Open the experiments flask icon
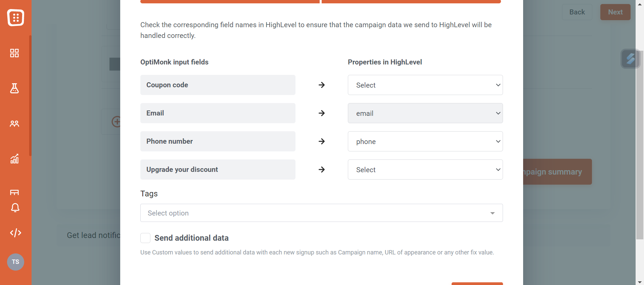Screen dimensions: 644x285 point(14,88)
